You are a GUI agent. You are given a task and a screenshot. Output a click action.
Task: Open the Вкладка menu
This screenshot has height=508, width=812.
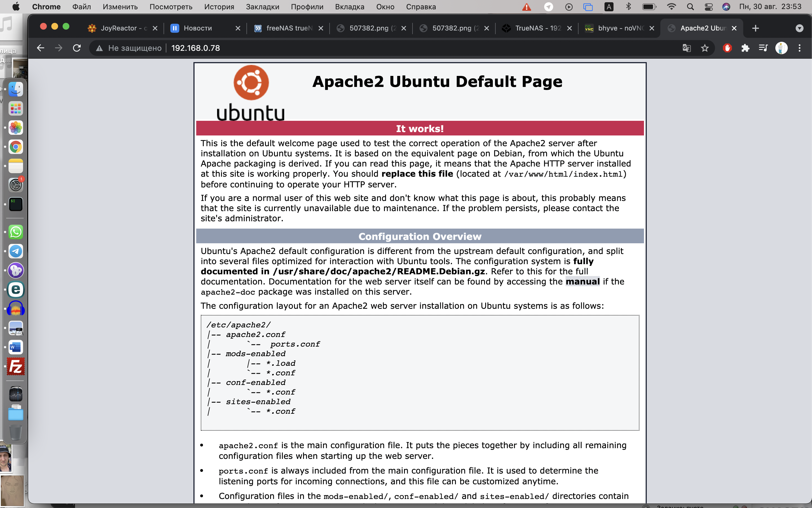[350, 7]
